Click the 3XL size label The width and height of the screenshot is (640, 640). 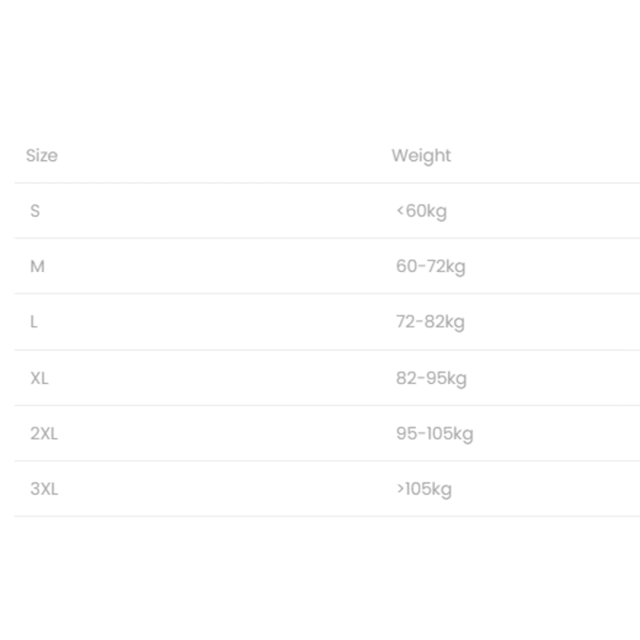44,489
